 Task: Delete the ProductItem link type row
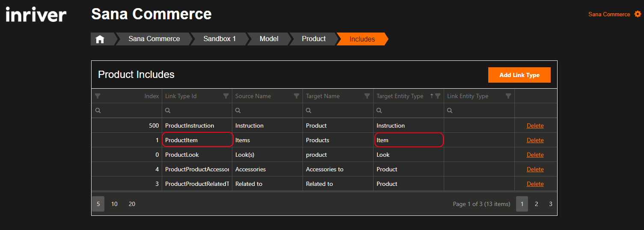(535, 140)
